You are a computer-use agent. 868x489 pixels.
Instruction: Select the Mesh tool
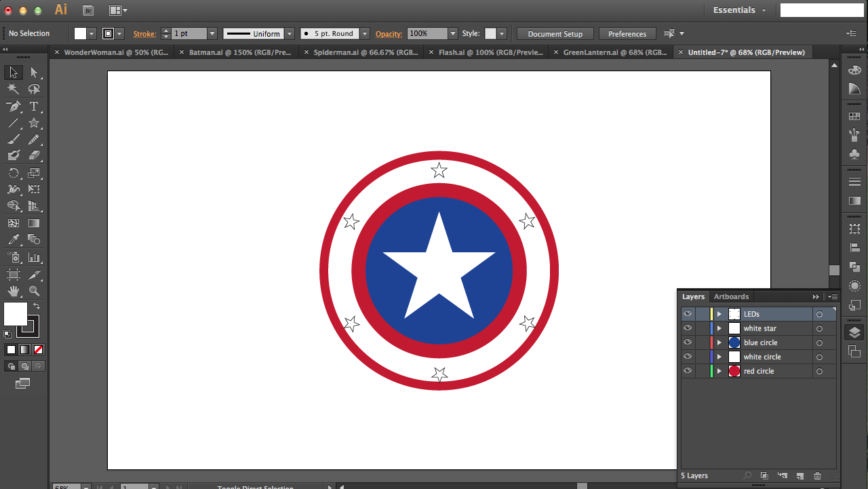[13, 223]
